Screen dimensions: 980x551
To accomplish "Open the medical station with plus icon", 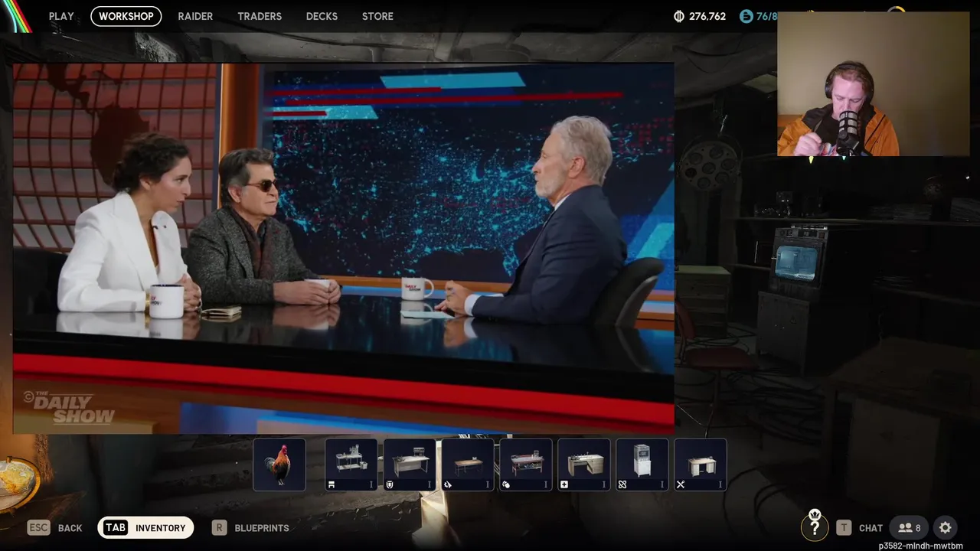I will coord(584,465).
